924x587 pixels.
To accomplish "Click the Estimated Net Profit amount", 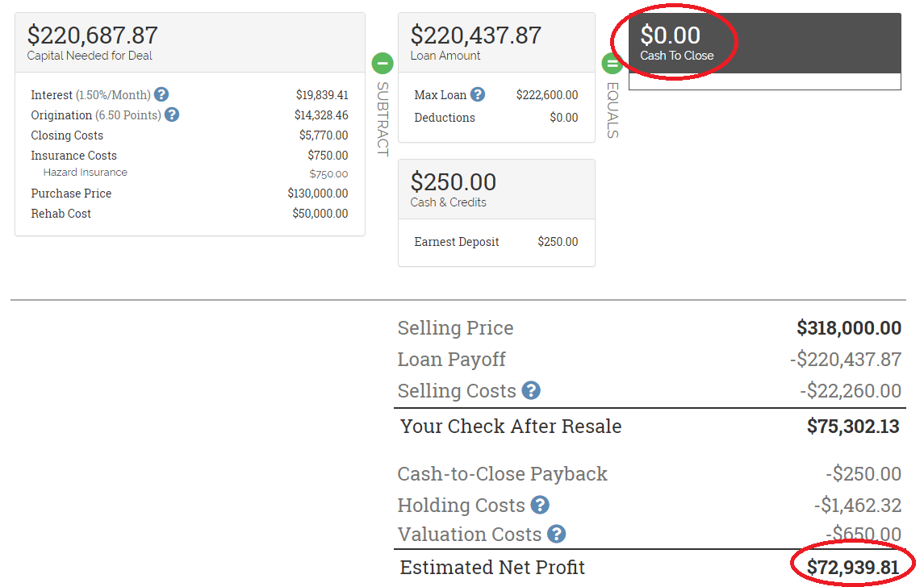I will click(x=851, y=568).
